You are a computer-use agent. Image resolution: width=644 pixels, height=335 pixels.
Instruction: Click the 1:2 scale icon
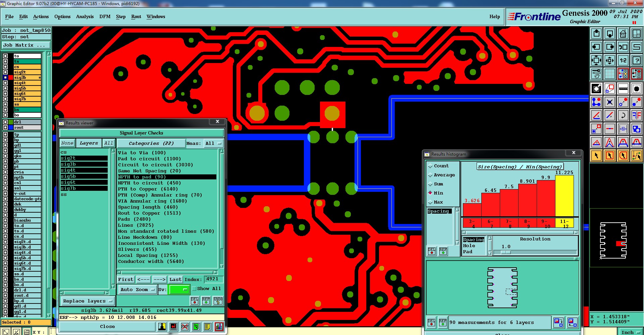pos(623,60)
